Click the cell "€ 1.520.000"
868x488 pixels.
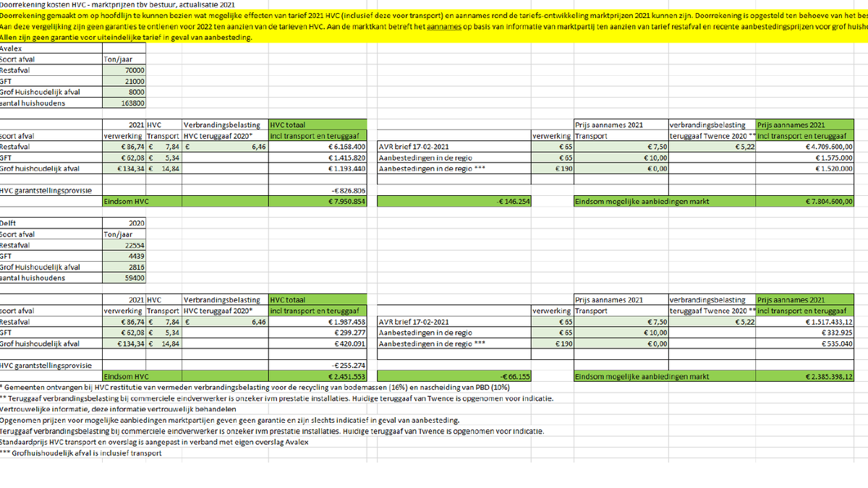[x=806, y=168]
